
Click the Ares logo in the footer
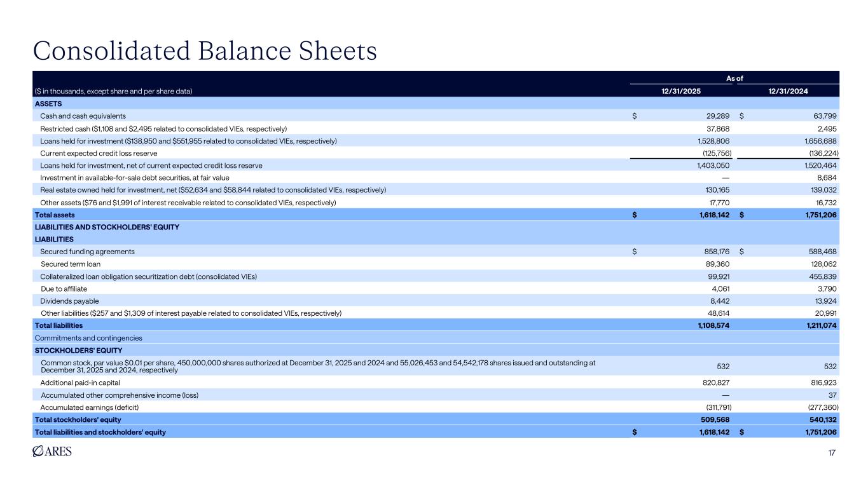[52, 452]
